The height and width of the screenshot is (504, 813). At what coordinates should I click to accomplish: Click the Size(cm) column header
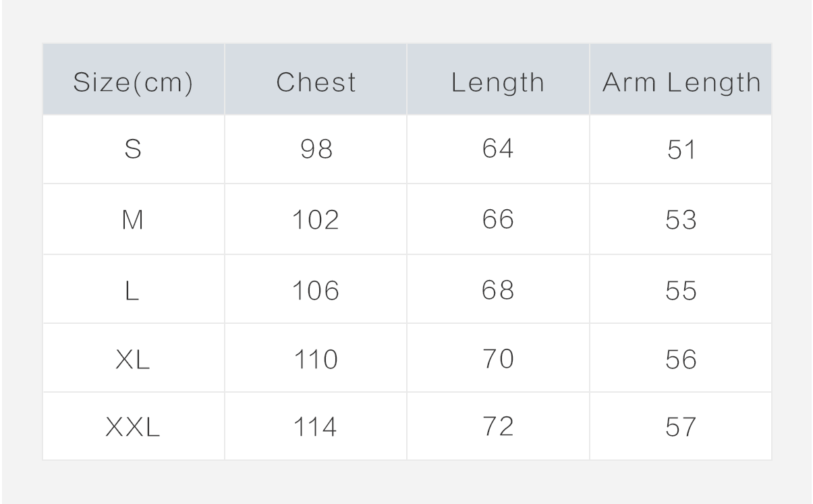click(133, 82)
